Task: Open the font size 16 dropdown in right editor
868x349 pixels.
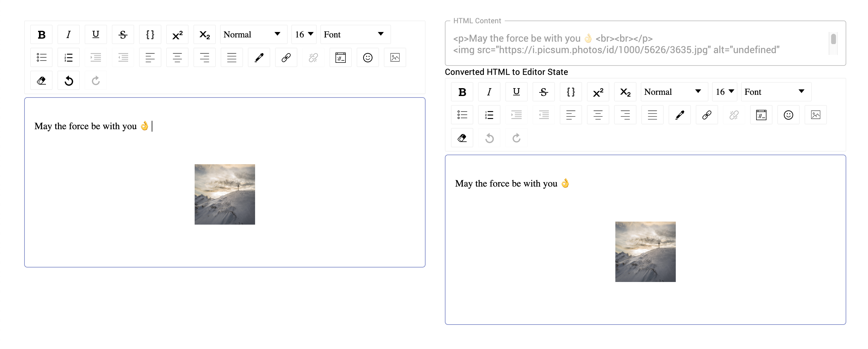Action: (724, 92)
